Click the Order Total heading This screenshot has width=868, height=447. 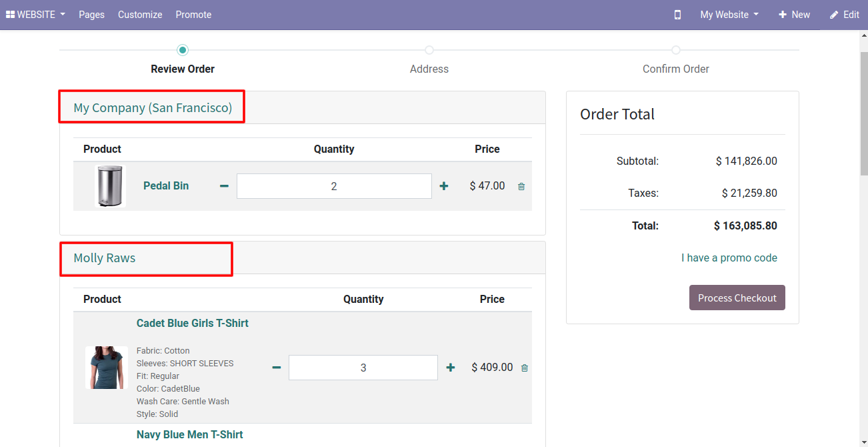pyautogui.click(x=617, y=114)
